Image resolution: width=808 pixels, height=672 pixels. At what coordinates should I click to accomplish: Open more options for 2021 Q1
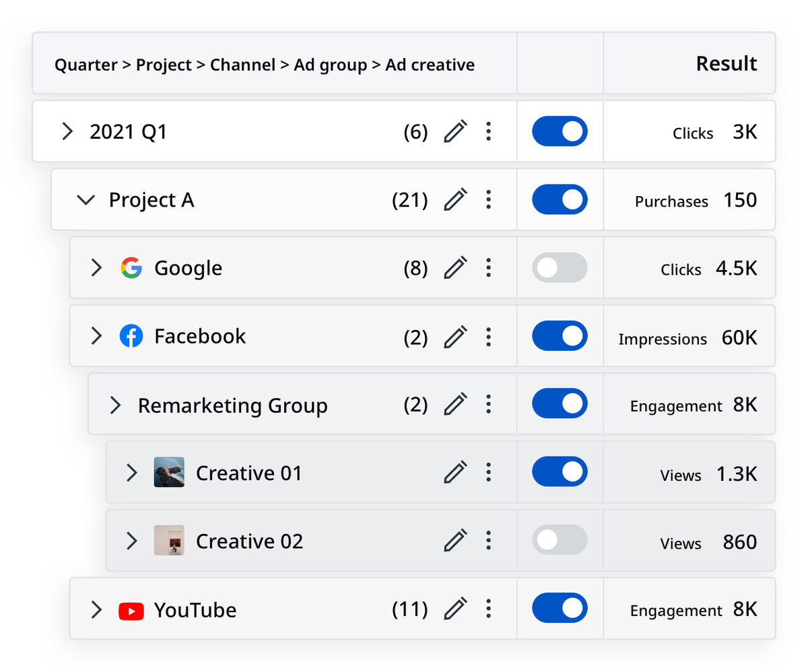(x=489, y=131)
